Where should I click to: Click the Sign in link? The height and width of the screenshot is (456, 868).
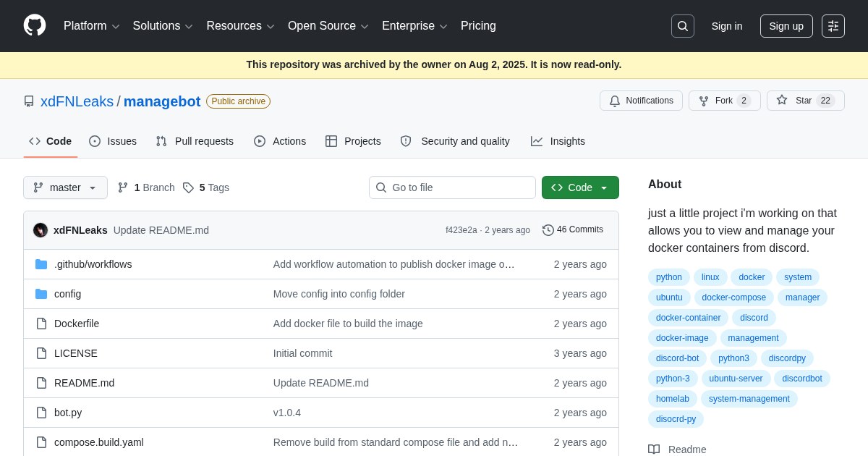tap(727, 26)
